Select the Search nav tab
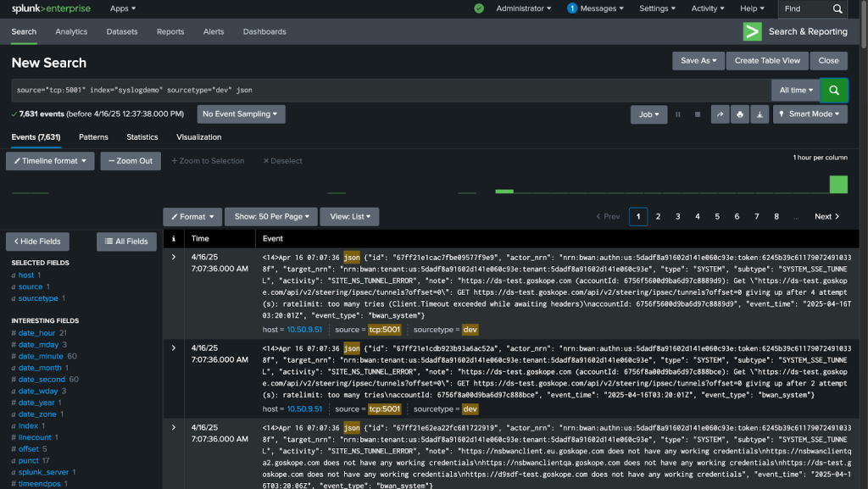 click(24, 31)
